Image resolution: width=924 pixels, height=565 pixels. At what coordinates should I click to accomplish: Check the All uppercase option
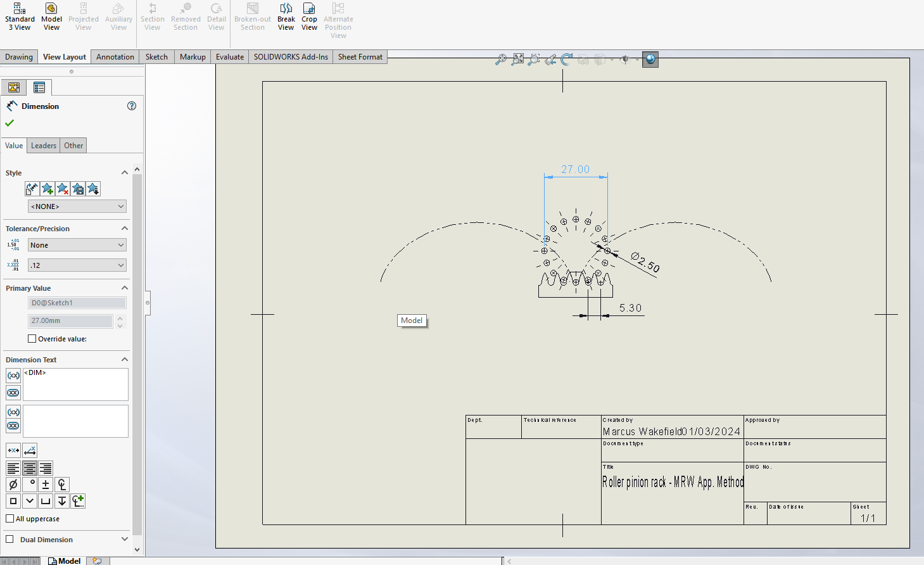click(x=10, y=518)
